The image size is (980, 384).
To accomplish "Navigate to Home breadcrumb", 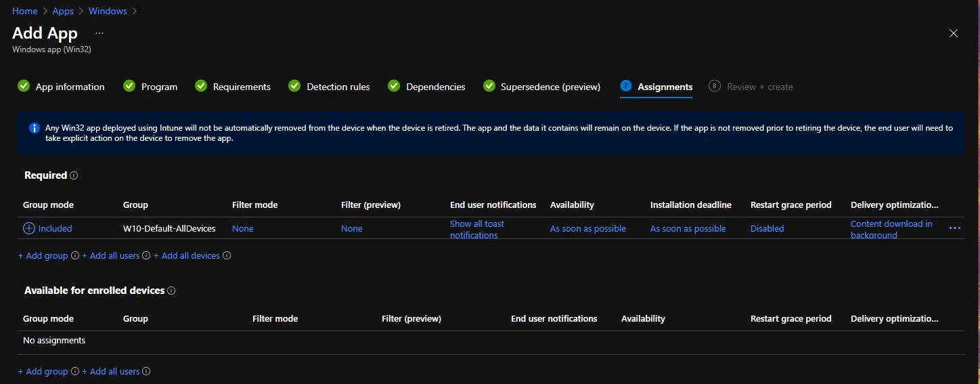I will pyautogui.click(x=25, y=11).
